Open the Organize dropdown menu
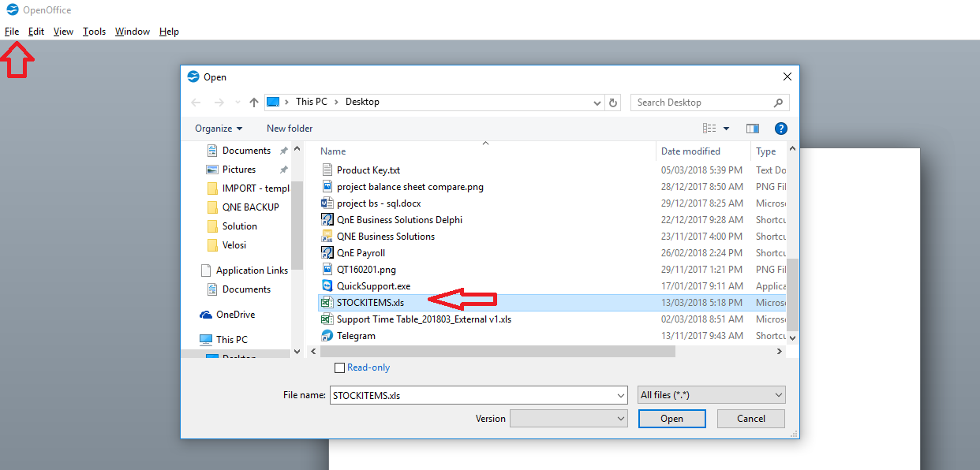 (x=219, y=129)
